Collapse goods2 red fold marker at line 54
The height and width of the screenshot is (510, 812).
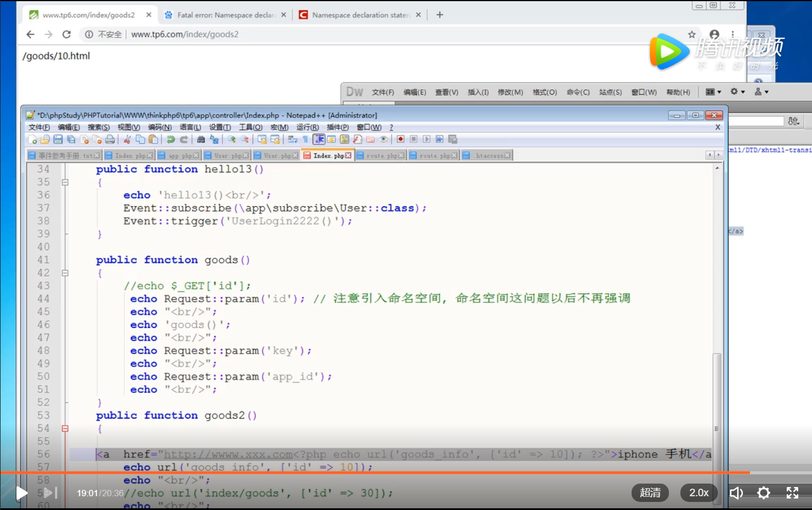coord(65,428)
